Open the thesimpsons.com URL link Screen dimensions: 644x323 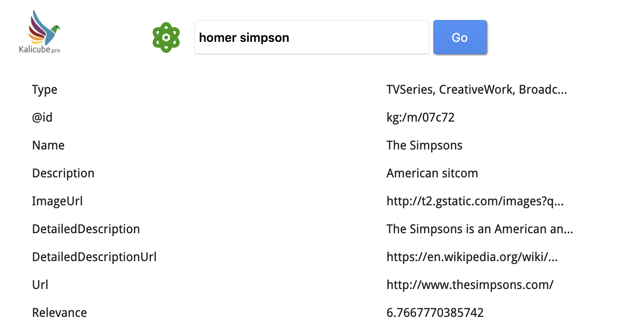469,285
